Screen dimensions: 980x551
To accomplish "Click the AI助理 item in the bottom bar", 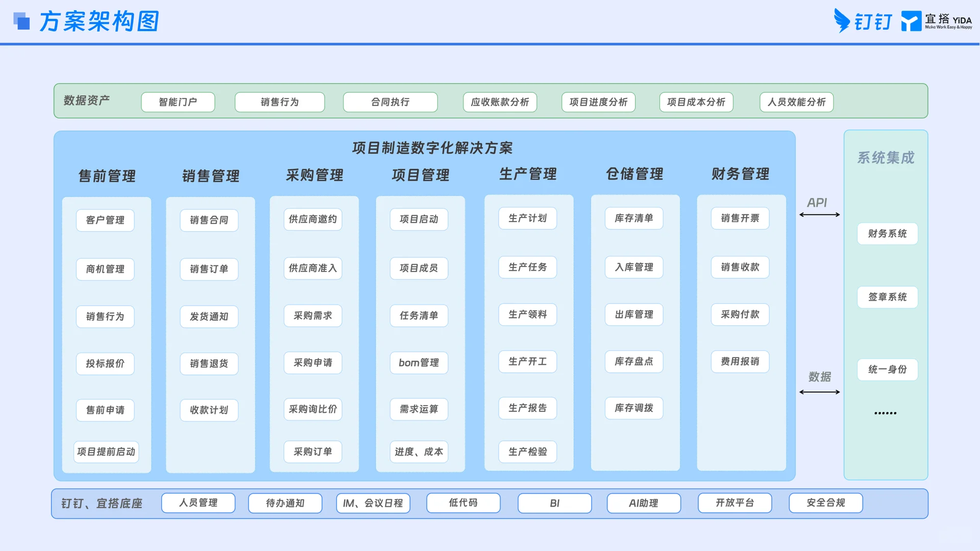I will click(643, 503).
